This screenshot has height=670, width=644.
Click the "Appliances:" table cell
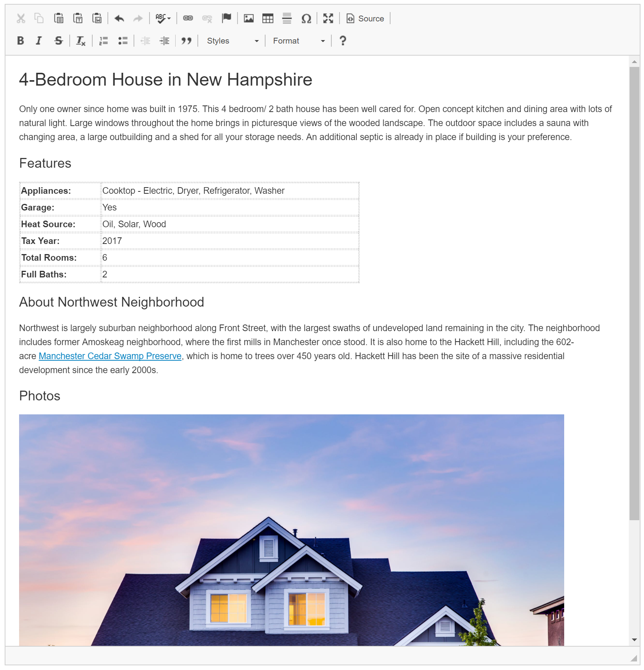click(60, 191)
